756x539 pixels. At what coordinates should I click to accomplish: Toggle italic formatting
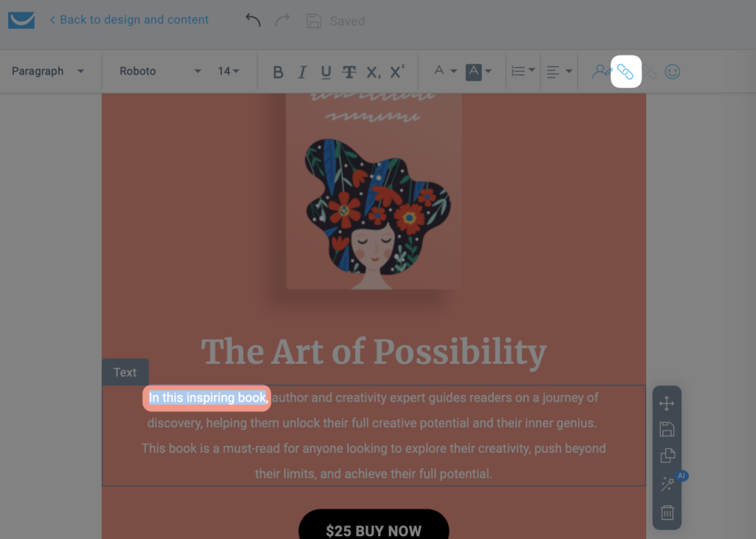(x=302, y=72)
